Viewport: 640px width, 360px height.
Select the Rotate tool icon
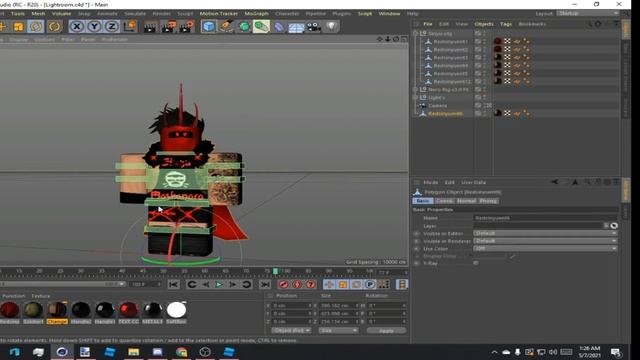(x=36, y=27)
